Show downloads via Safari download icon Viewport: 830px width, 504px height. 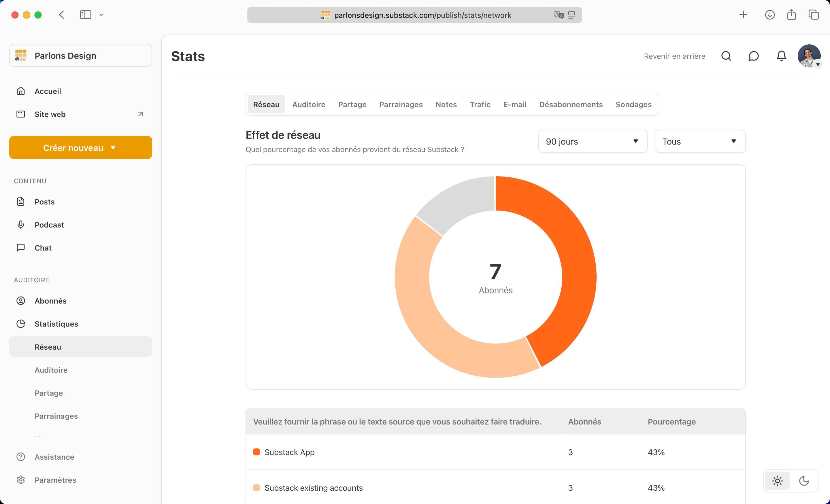click(770, 15)
